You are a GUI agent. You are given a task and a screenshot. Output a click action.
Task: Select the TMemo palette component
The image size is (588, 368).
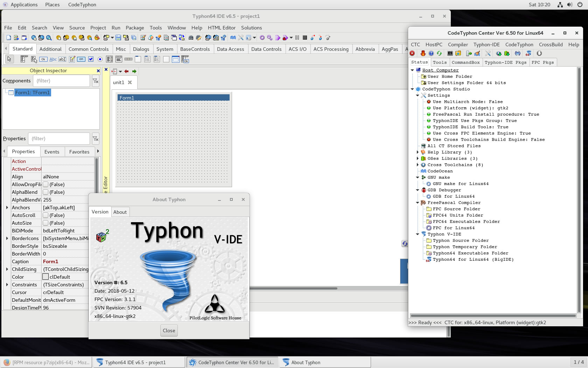pos(72,59)
